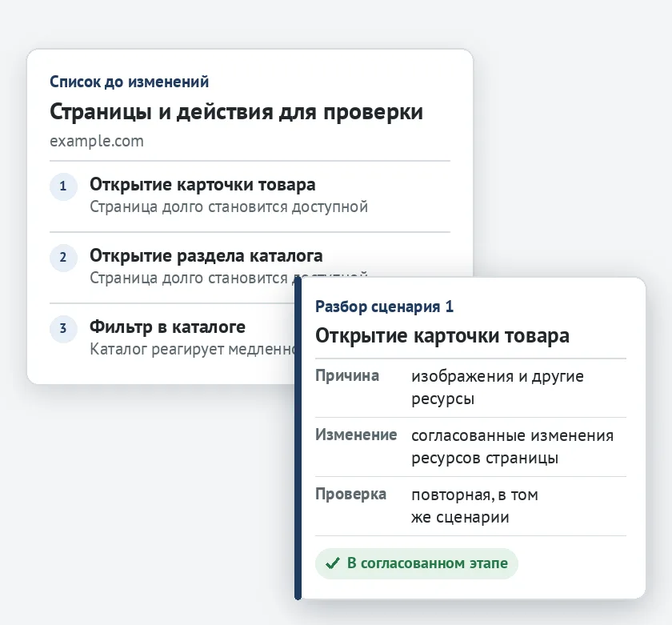Click heading 'Страницы и действия для проверки'

[x=236, y=112]
